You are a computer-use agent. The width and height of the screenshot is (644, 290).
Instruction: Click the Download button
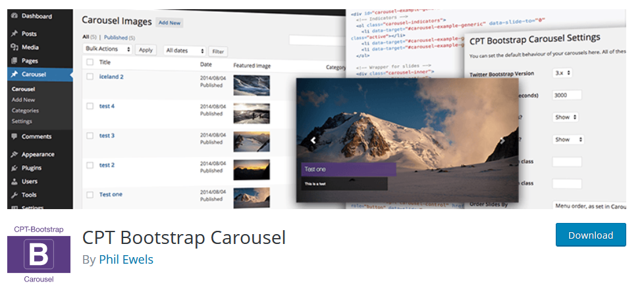click(x=591, y=235)
